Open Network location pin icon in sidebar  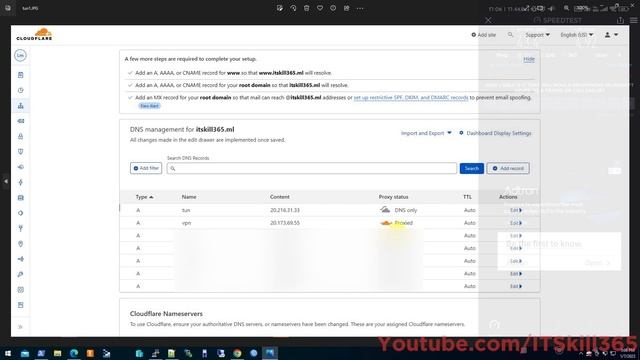pyautogui.click(x=21, y=244)
